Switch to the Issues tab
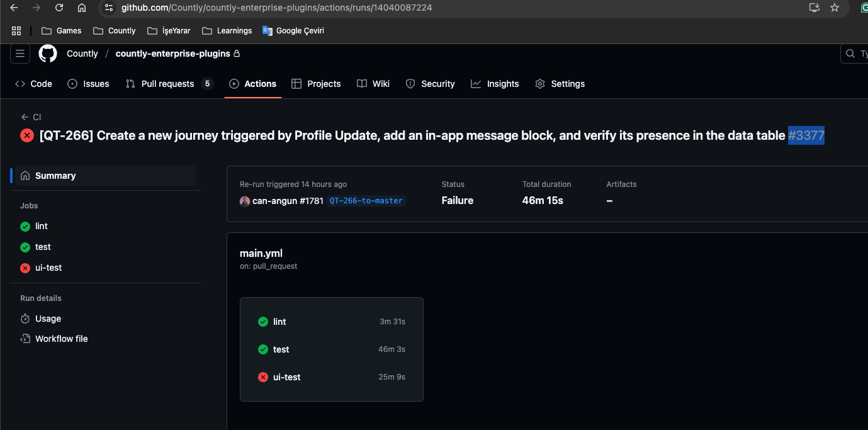868x430 pixels. [88, 84]
